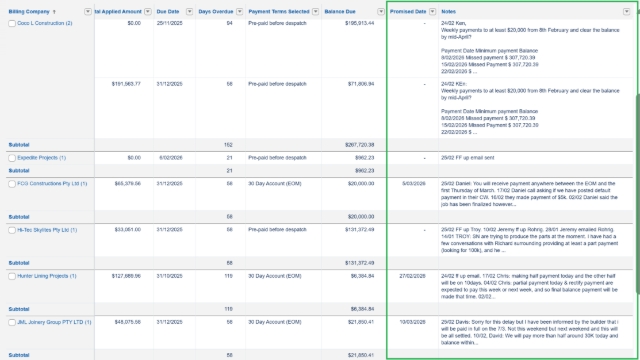Sort by the Billing Company column header
The image size is (640, 360).
(x=29, y=11)
